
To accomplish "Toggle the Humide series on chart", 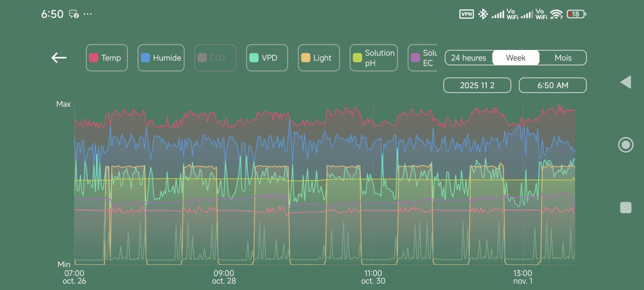I will point(161,58).
